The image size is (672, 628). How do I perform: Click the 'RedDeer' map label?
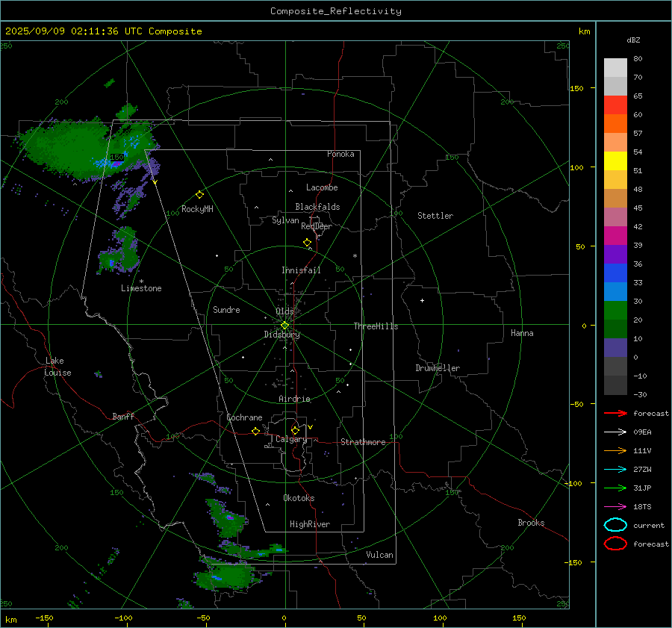(x=317, y=226)
